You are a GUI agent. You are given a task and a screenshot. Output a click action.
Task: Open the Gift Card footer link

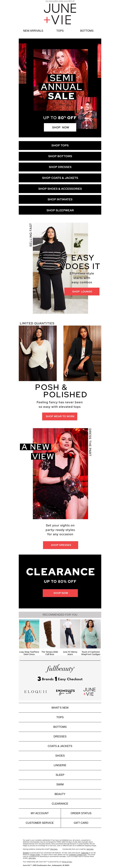click(x=81, y=823)
